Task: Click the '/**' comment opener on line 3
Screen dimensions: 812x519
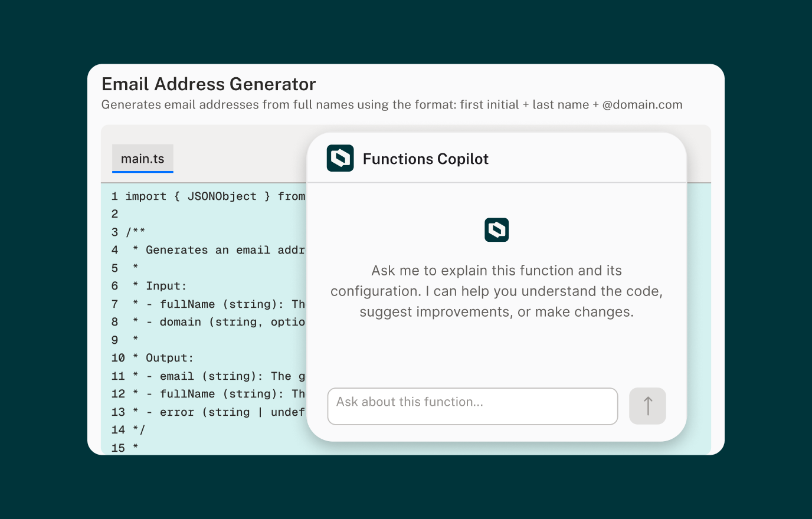Action: (x=135, y=232)
